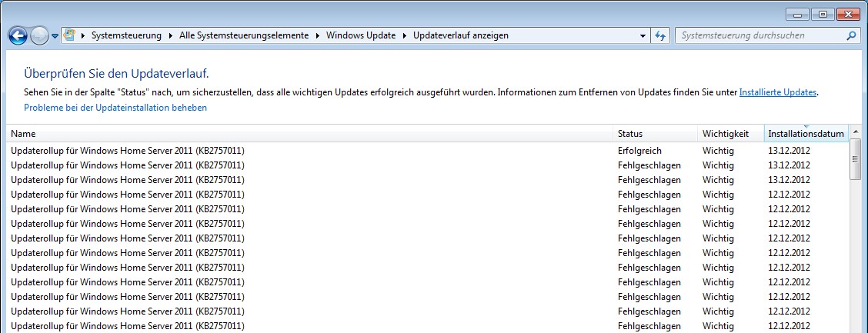The image size is (868, 333).
Task: Go to Alle Systemsteuerungselemente breadcrumb
Action: point(244,35)
